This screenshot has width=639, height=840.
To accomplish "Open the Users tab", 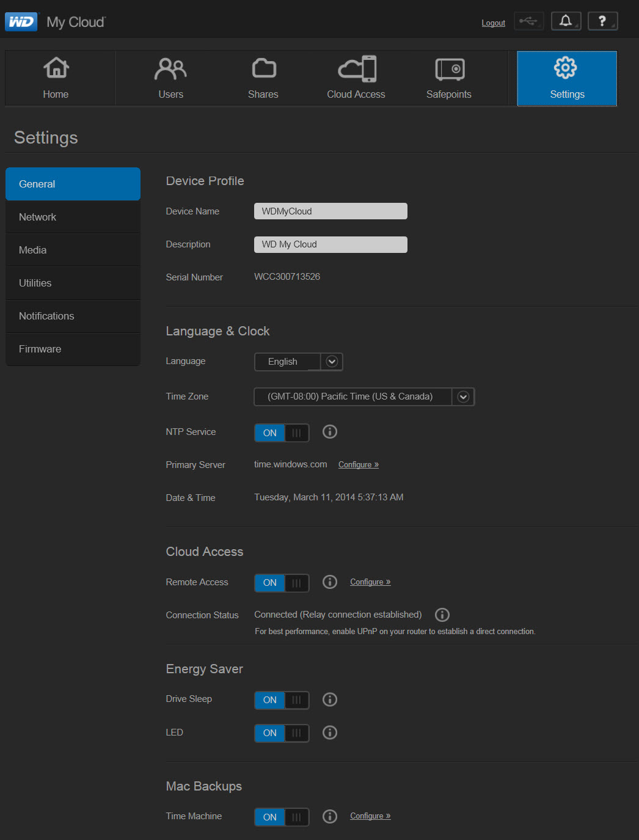I will tap(170, 78).
